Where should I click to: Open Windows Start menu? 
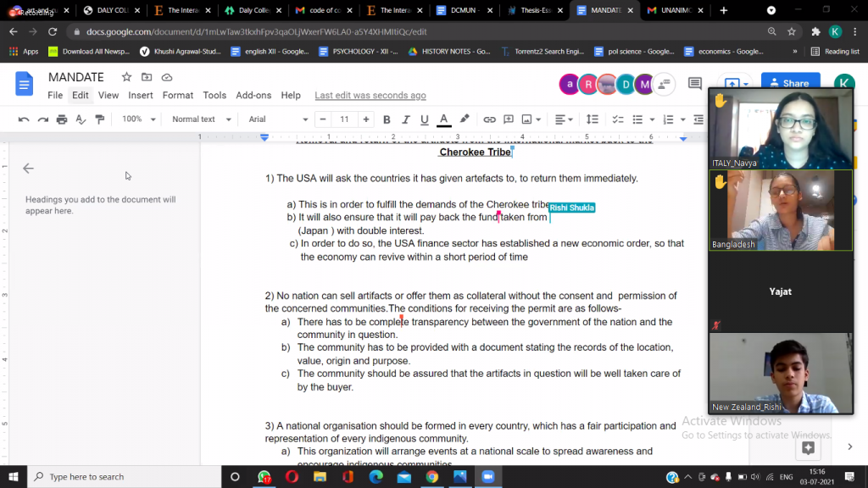(14, 476)
